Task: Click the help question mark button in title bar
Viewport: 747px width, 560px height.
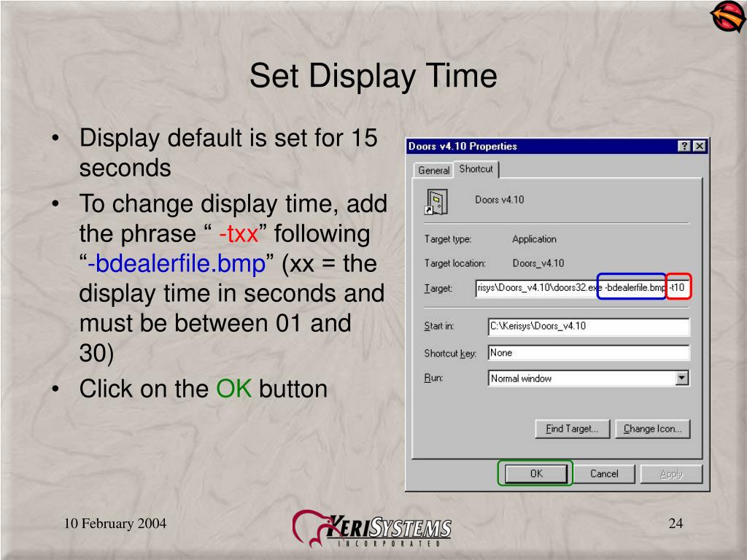Action: coord(684,146)
